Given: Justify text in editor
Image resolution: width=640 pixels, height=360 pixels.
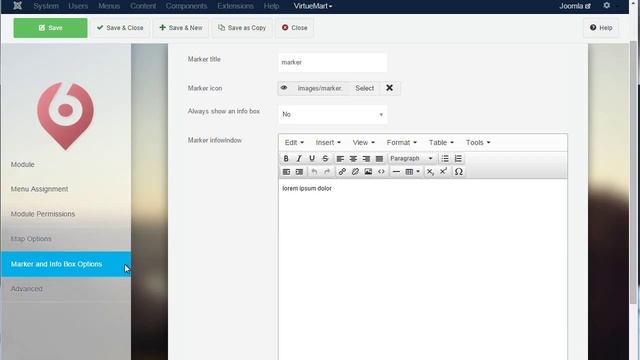Looking at the screenshot, I should pyautogui.click(x=379, y=158).
